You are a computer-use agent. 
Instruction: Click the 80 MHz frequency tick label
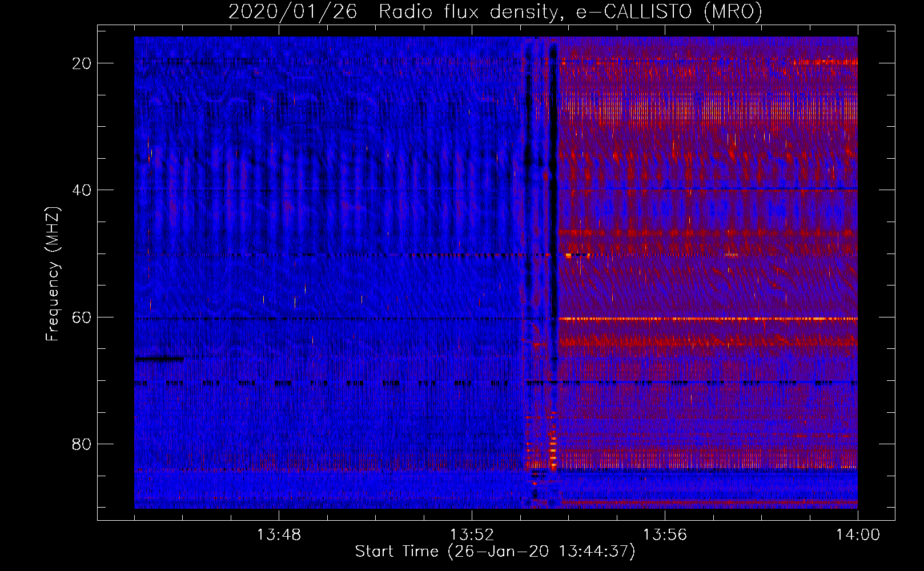point(82,444)
